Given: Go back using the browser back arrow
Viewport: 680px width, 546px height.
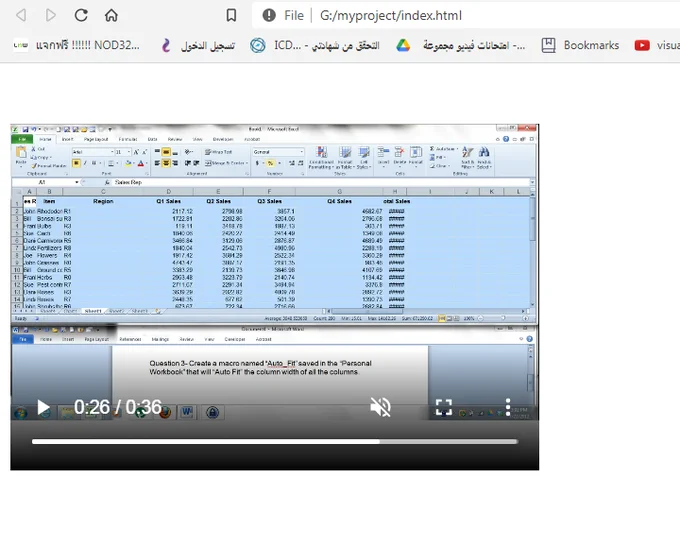Looking at the screenshot, I should [21, 16].
